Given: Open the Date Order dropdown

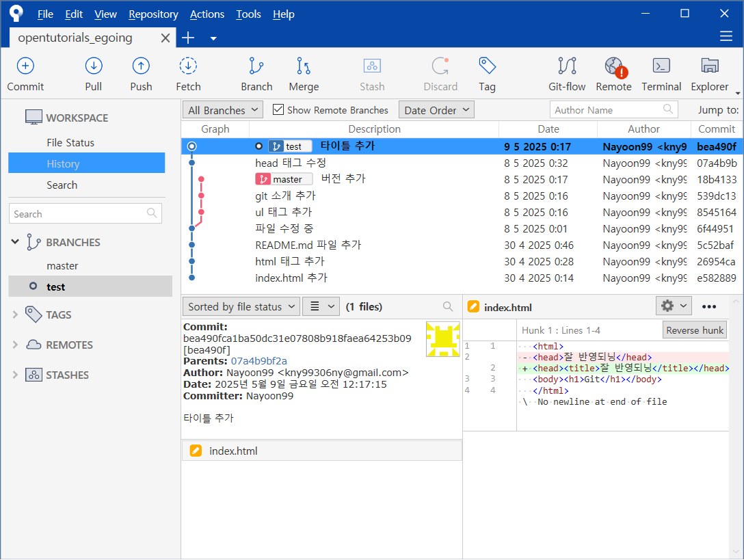Looking at the screenshot, I should (436, 110).
